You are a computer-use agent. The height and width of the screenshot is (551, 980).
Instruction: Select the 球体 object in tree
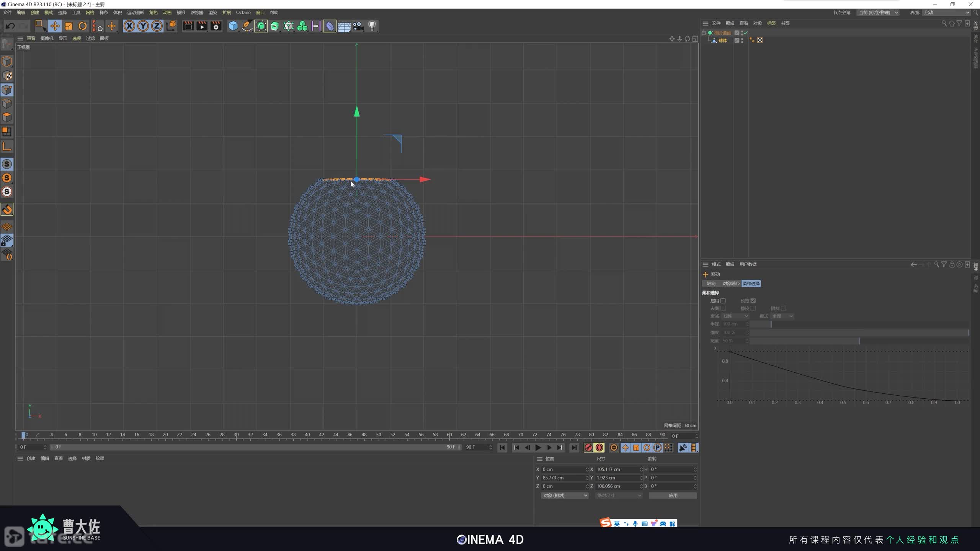coord(722,41)
